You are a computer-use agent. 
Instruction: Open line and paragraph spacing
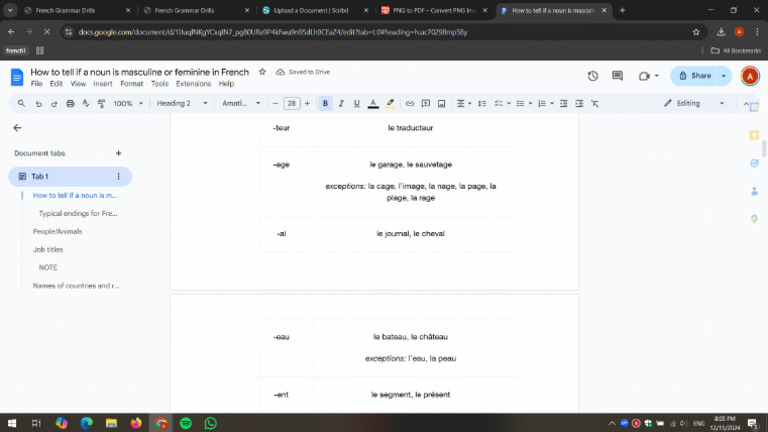(482, 103)
